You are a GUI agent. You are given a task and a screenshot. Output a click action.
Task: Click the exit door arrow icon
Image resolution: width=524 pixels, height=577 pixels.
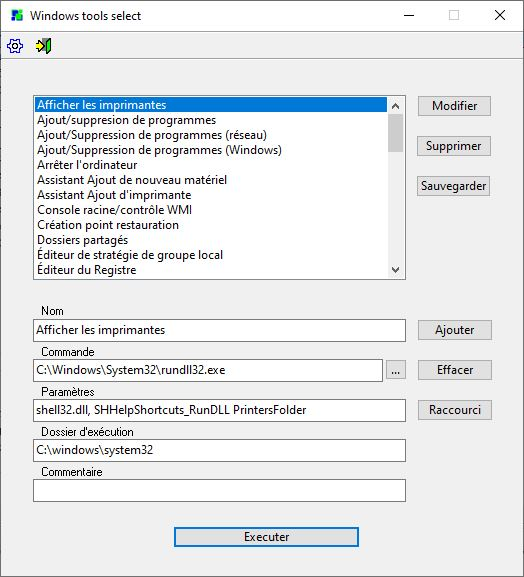click(x=43, y=46)
